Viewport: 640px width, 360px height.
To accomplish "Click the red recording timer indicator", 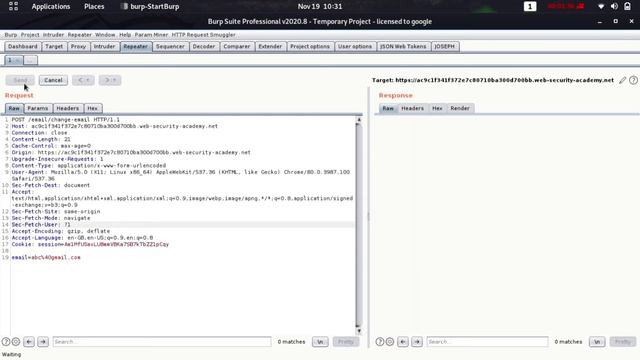I will (x=566, y=7).
